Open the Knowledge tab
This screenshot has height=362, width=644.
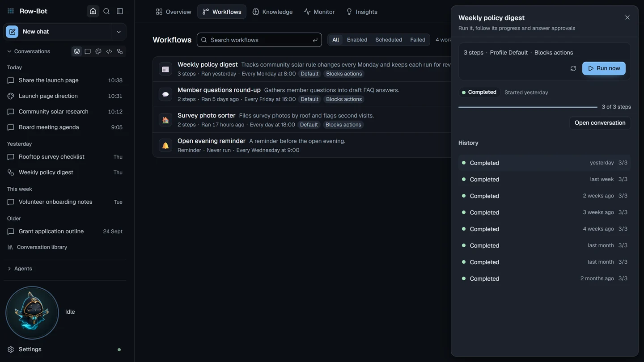tap(272, 12)
